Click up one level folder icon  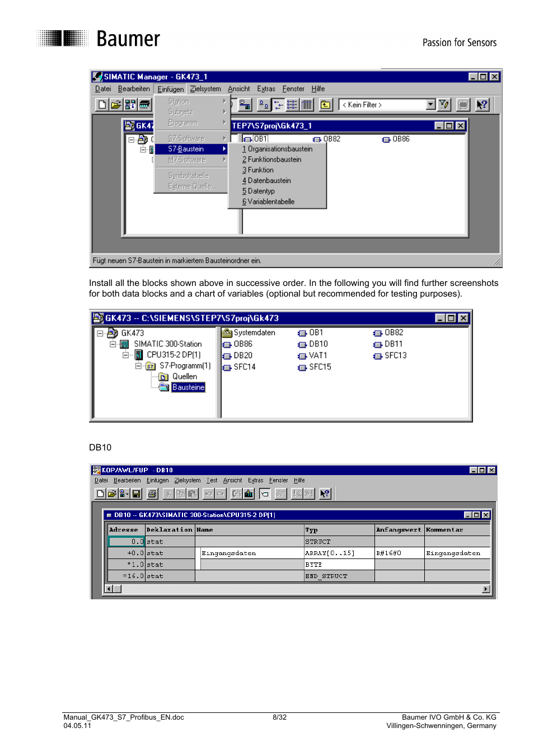coord(326,105)
